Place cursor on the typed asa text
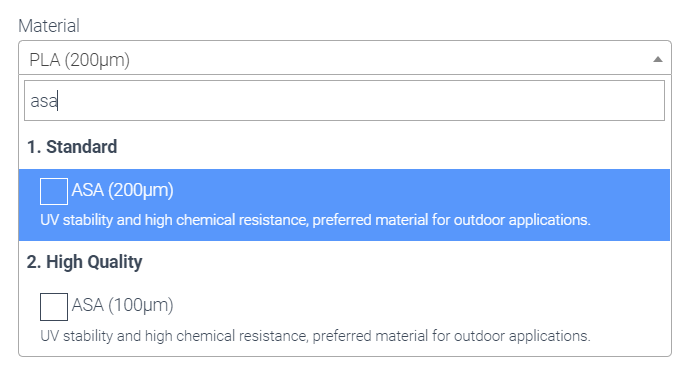The image size is (685, 371). [x=44, y=101]
